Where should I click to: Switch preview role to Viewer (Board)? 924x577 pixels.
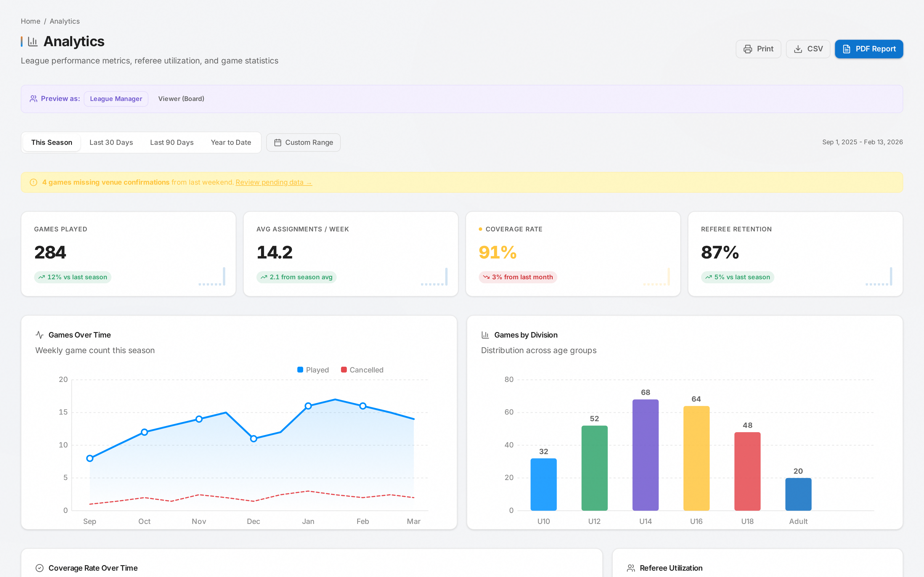pos(181,99)
